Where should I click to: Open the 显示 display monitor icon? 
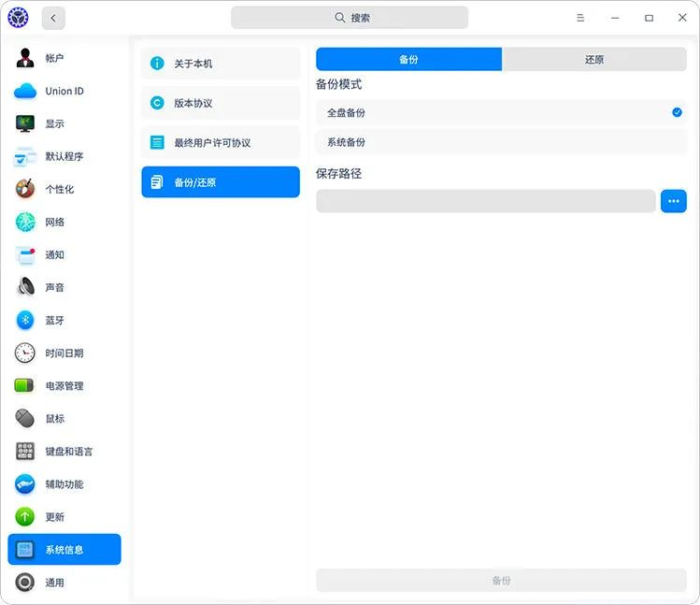pos(25,123)
